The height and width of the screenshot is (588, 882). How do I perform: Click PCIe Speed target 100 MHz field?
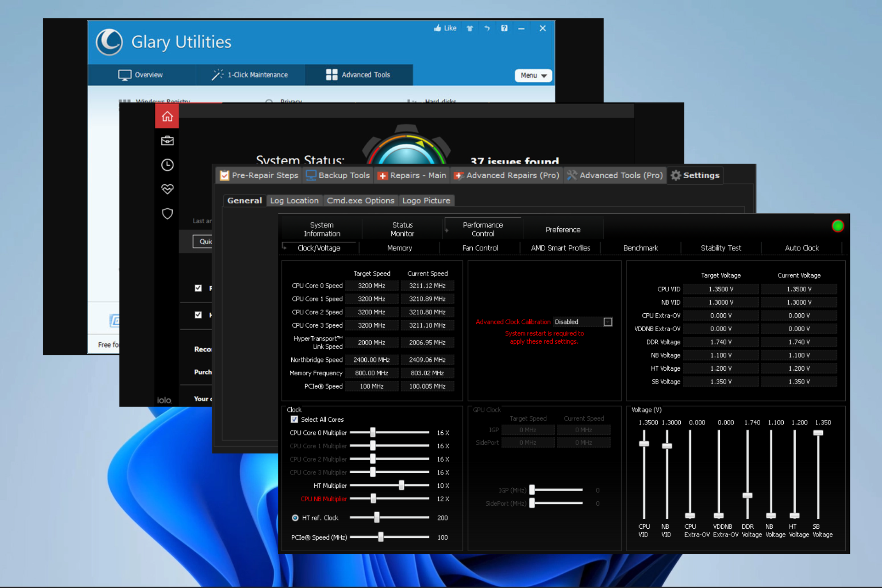[x=372, y=386]
